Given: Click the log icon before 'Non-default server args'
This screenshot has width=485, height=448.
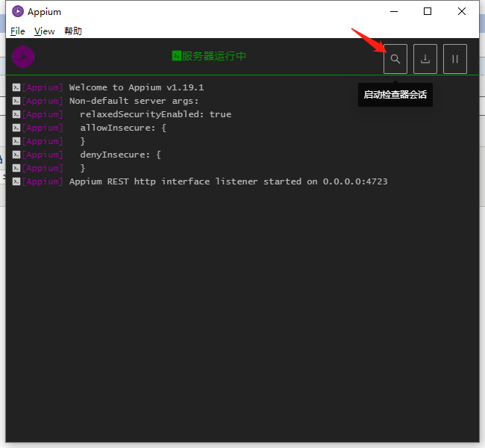Looking at the screenshot, I should coord(16,101).
